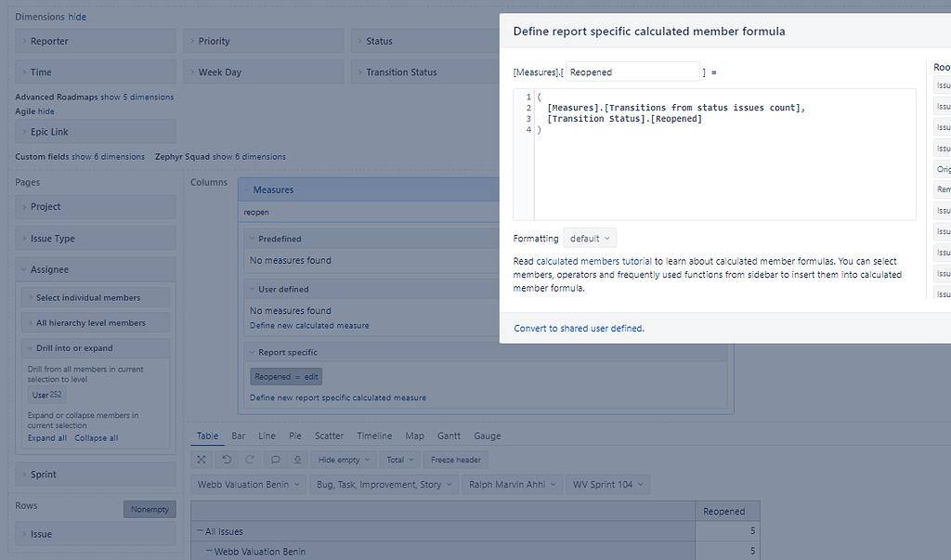The width and height of the screenshot is (951, 560).
Task: Open the Webb Valuation Benin page filter
Action: pyautogui.click(x=248, y=484)
